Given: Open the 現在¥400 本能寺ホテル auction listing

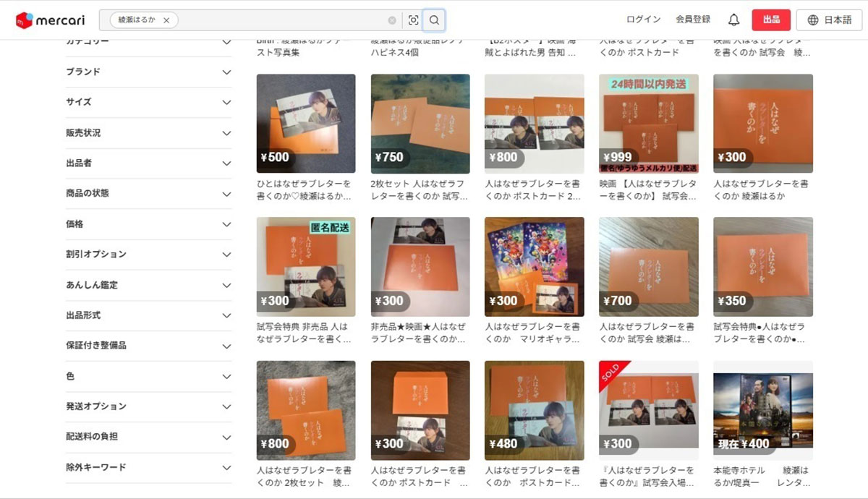Looking at the screenshot, I should [x=762, y=412].
